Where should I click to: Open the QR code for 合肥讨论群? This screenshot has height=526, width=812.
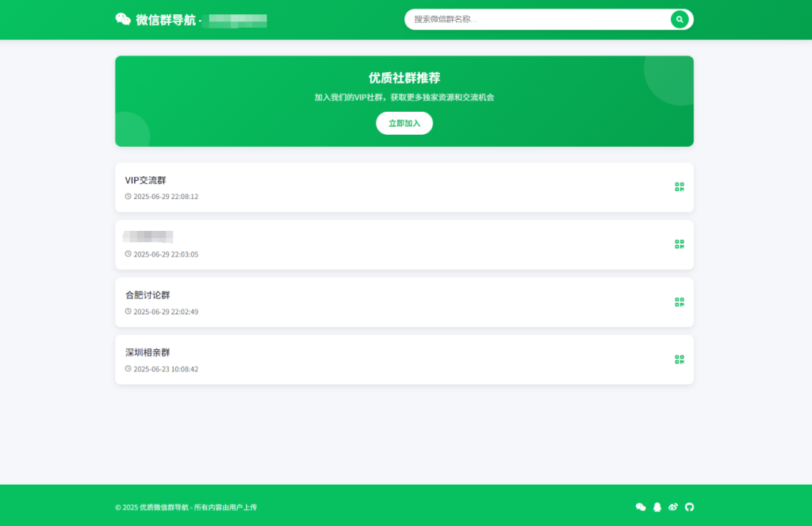click(x=679, y=302)
